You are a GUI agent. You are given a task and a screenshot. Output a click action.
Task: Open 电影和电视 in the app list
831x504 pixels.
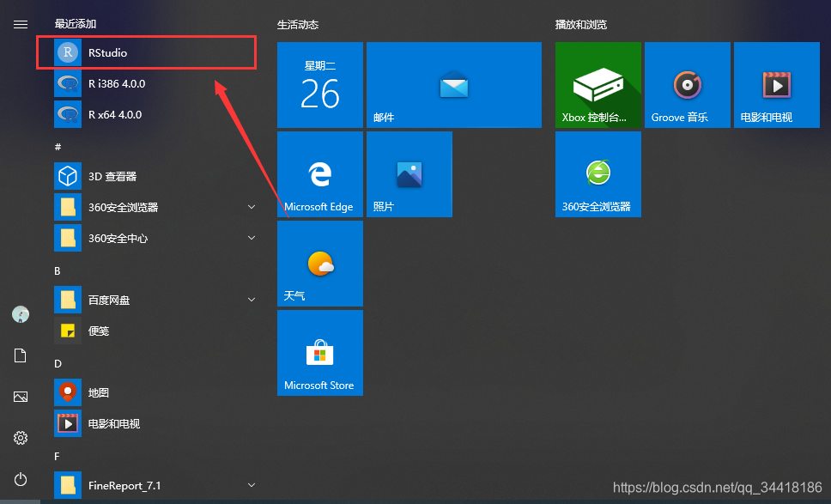[x=154, y=423]
